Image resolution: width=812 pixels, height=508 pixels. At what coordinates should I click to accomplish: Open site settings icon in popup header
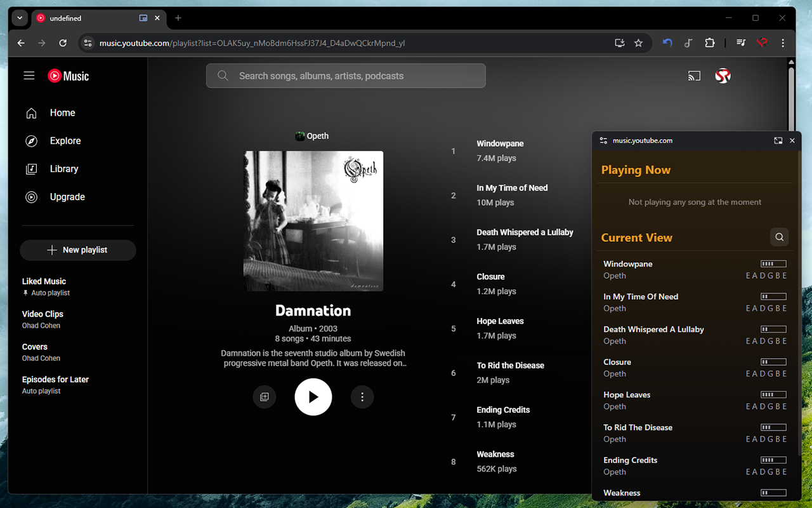click(603, 140)
